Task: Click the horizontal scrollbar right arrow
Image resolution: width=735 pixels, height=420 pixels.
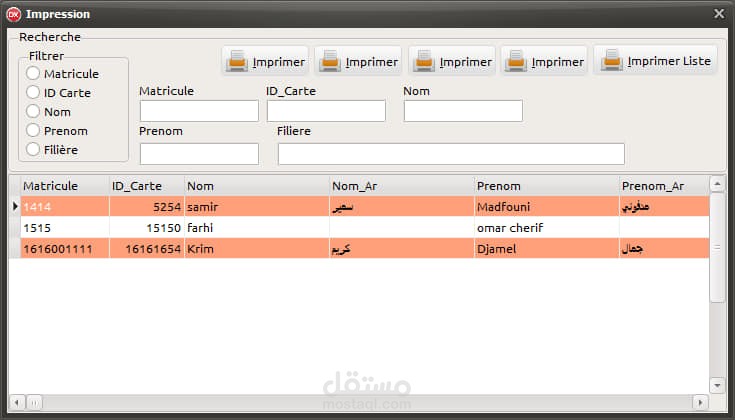Action: pyautogui.click(x=700, y=402)
